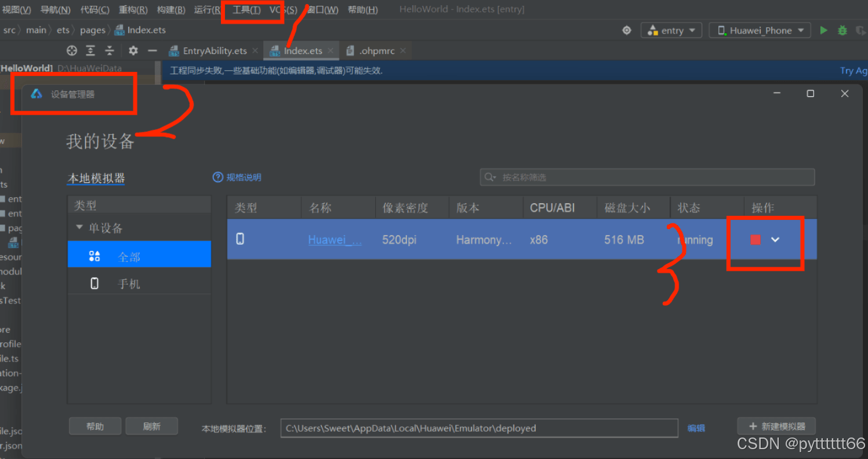Close the .ohpmrc tab
The image size is (868, 459).
403,50
